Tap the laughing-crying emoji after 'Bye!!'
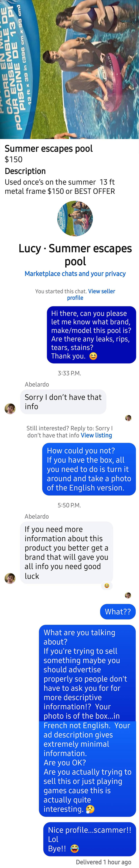This screenshot has height=868, width=139. (x=74, y=849)
